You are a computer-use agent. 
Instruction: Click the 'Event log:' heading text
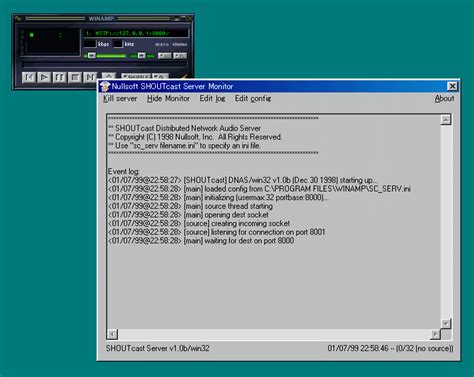pos(124,172)
